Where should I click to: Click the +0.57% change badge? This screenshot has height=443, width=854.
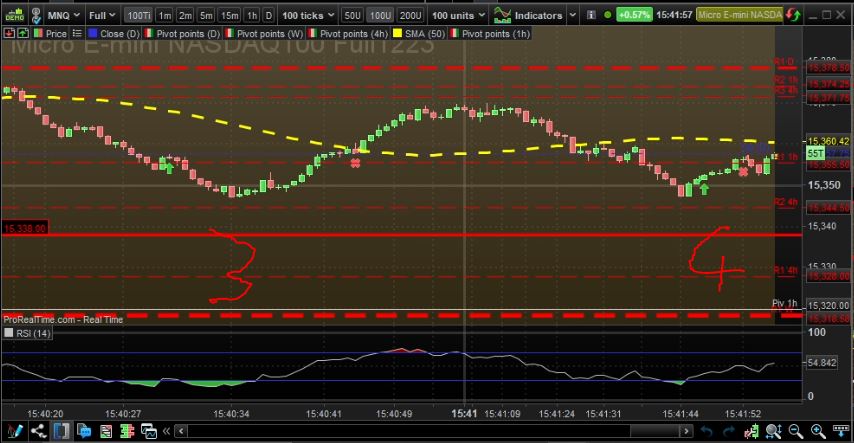click(634, 15)
